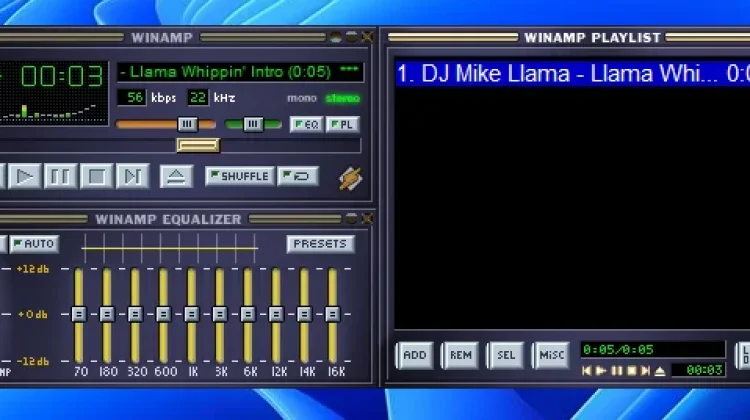Image resolution: width=750 pixels, height=420 pixels.
Task: Toggle windowshade mode on the Equalizer window
Action: click(x=352, y=219)
